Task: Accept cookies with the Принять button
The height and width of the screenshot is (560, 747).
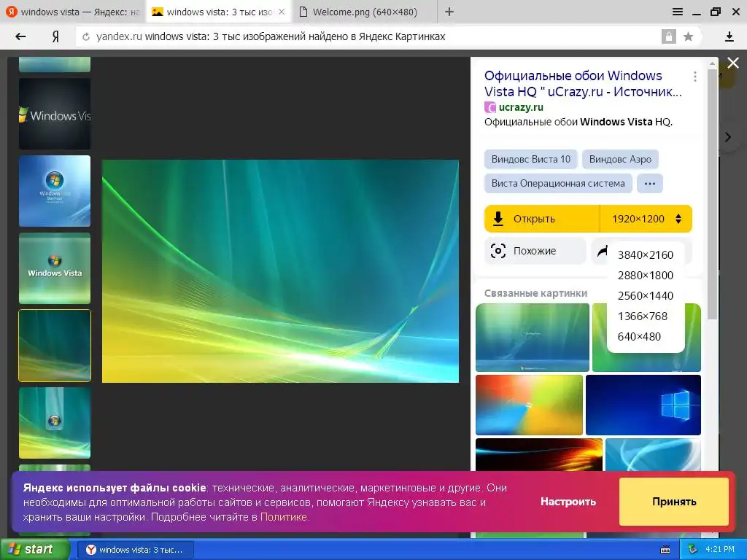Action: point(674,502)
